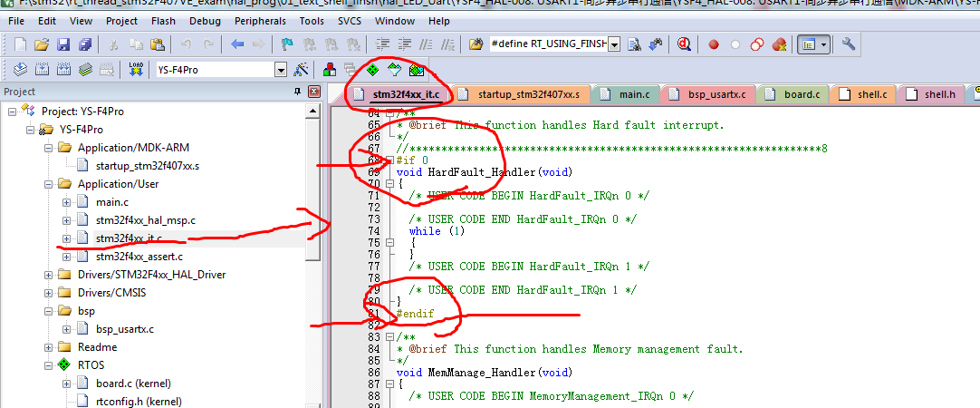Build the target with the Build icon

tap(42, 69)
